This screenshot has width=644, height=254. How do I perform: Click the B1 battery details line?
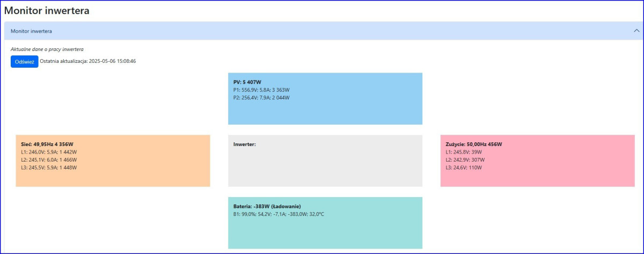279,214
